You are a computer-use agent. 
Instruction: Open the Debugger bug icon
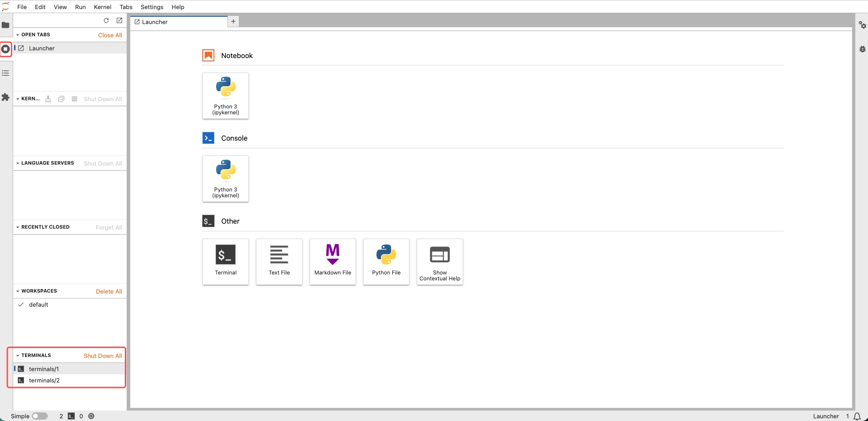point(862,49)
